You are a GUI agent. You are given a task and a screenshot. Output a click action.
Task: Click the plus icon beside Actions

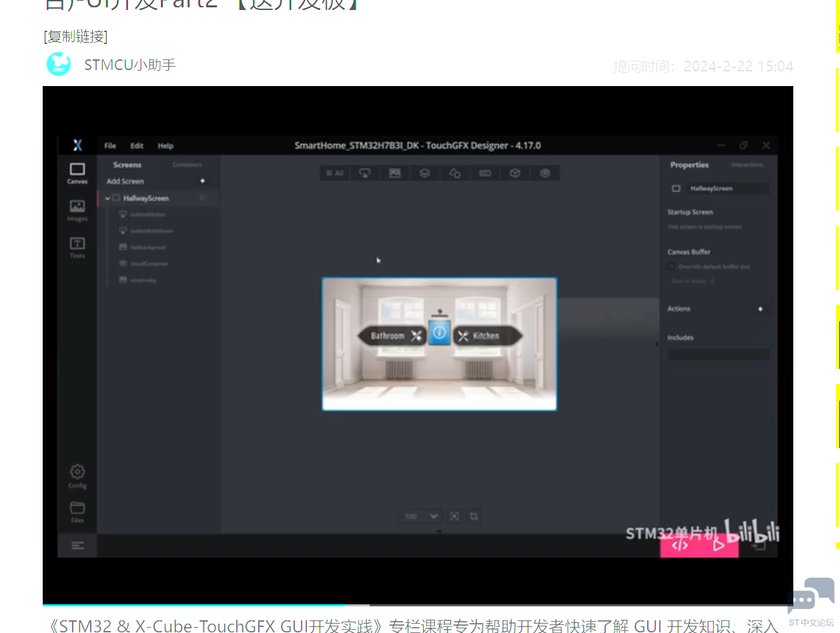[760, 309]
